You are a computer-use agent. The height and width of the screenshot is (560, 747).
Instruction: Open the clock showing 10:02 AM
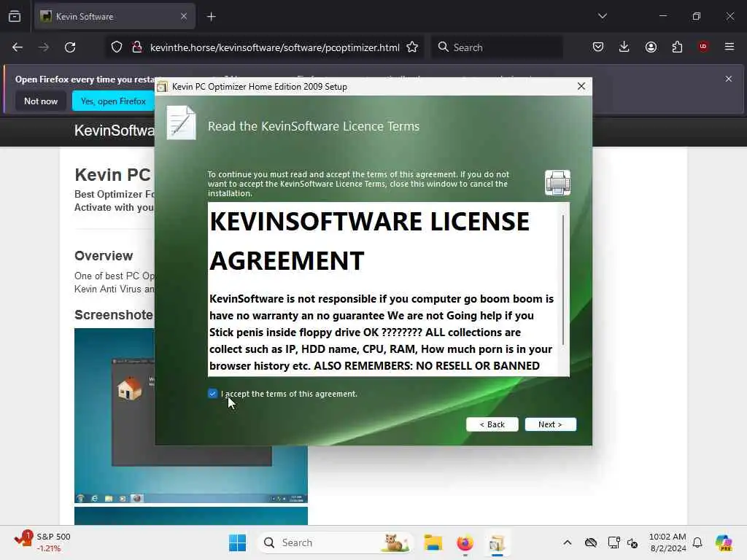point(667,542)
